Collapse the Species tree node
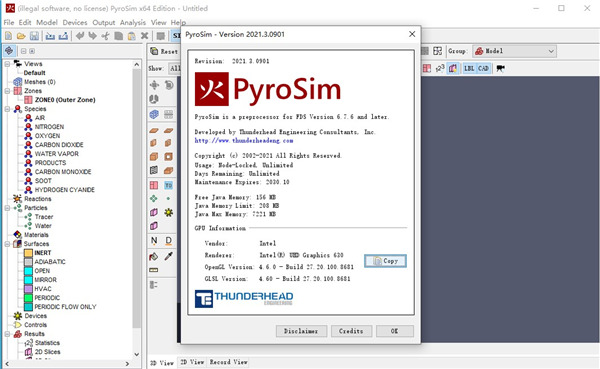Image resolution: width=600 pixels, height=369 pixels. (x=7, y=109)
